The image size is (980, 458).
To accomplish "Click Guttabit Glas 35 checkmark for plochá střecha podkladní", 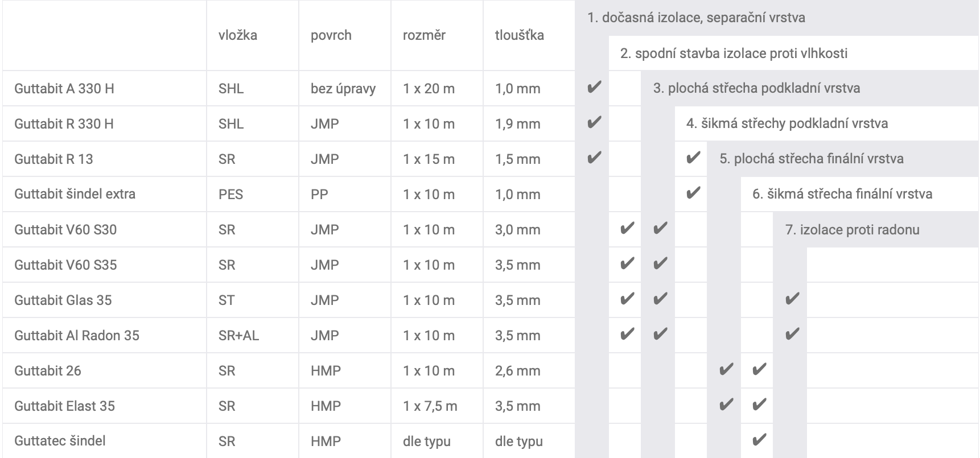I will pyautogui.click(x=660, y=299).
